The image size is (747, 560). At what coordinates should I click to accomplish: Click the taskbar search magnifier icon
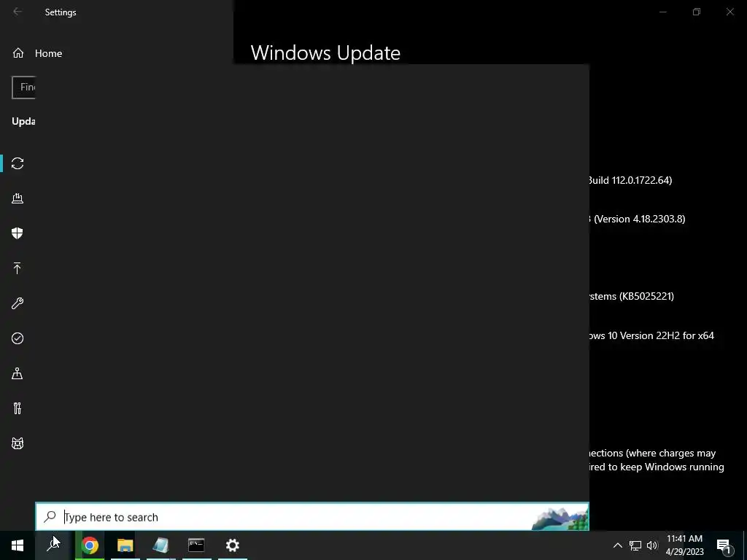coord(53,545)
